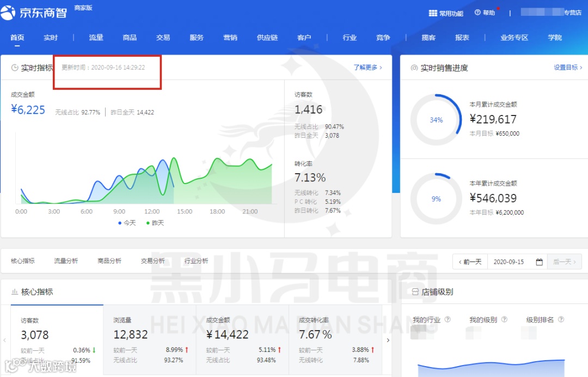
Task: Go to 后一天 date
Action: pyautogui.click(x=565, y=262)
